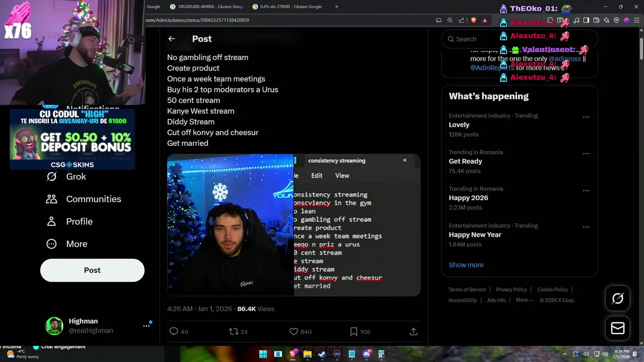Open Privacy Policy footer link
This screenshot has width=644, height=362.
tap(511, 290)
